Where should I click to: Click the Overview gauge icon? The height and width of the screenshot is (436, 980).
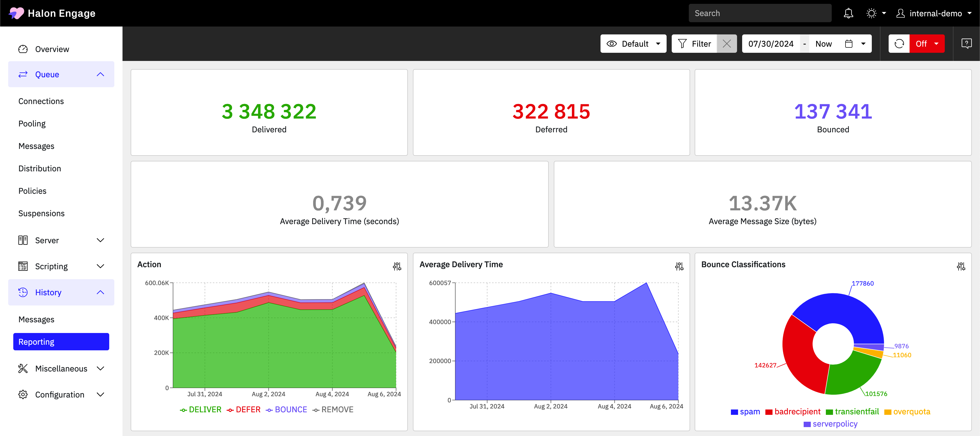tap(23, 49)
